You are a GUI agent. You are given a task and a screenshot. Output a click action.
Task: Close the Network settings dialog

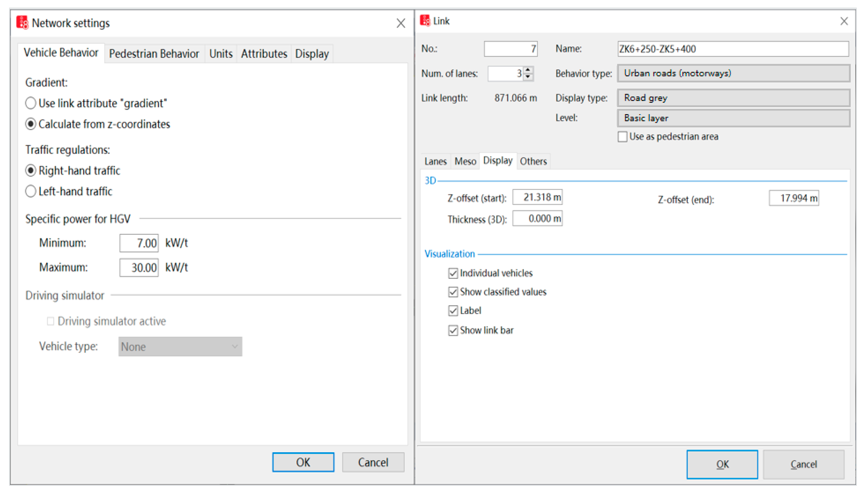(401, 23)
